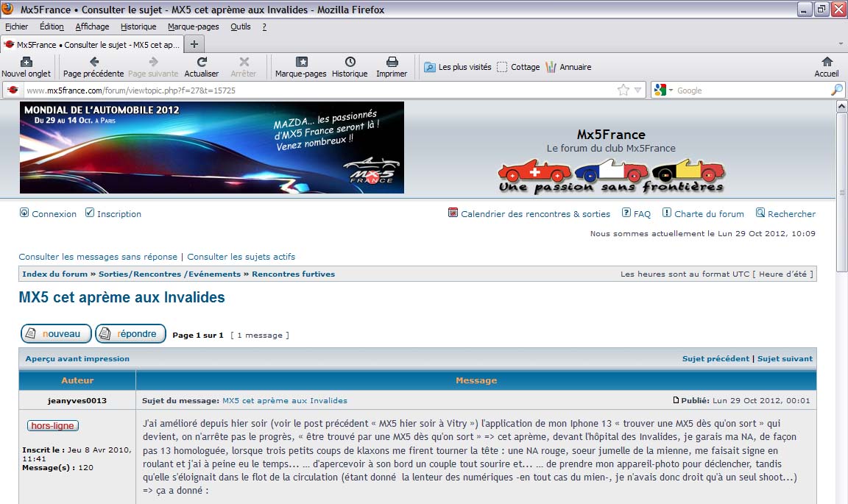This screenshot has width=848, height=504.
Task: Bookmark this page with the star icon
Action: click(623, 90)
